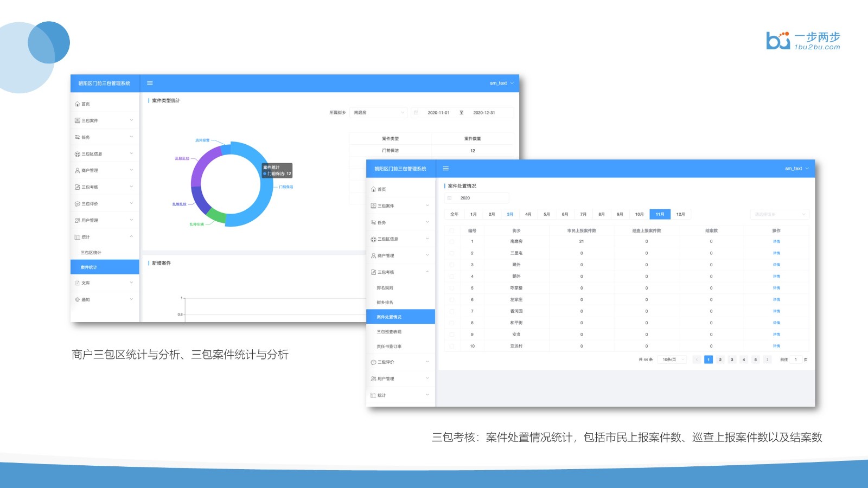Image resolution: width=868 pixels, height=488 pixels.
Task: Select the 3月 month tab
Action: tap(510, 214)
